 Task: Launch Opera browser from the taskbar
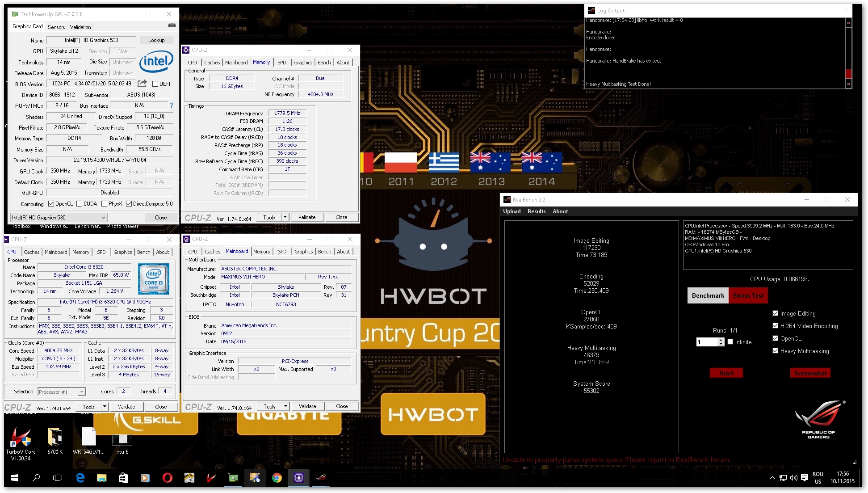tap(167, 478)
